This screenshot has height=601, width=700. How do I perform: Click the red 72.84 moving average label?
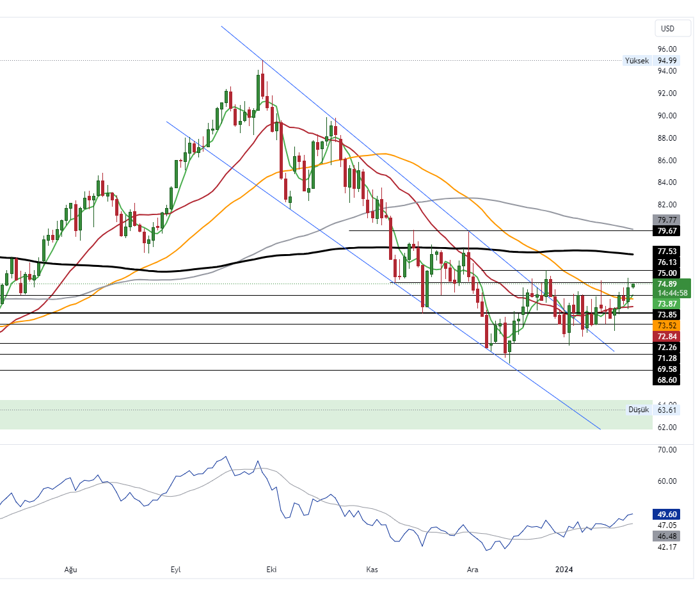(667, 336)
